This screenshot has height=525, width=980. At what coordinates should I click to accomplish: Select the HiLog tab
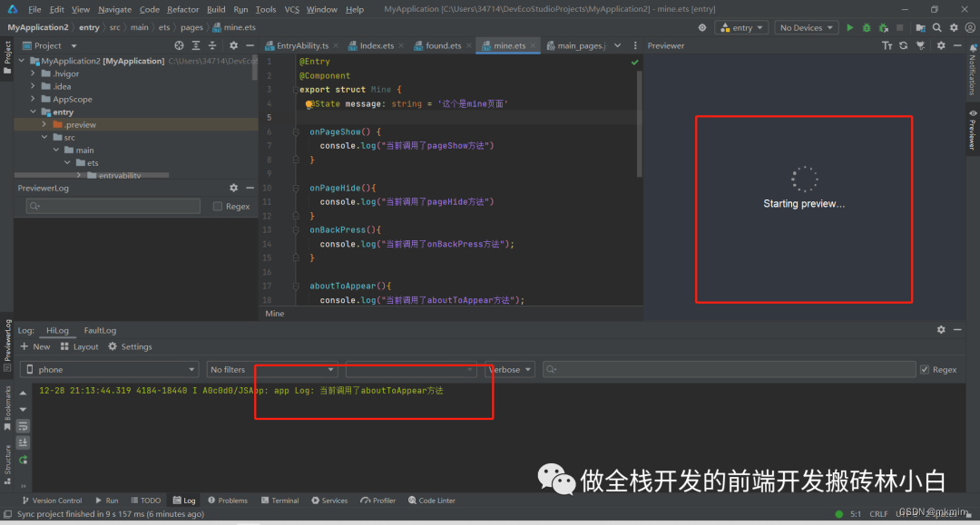57,330
